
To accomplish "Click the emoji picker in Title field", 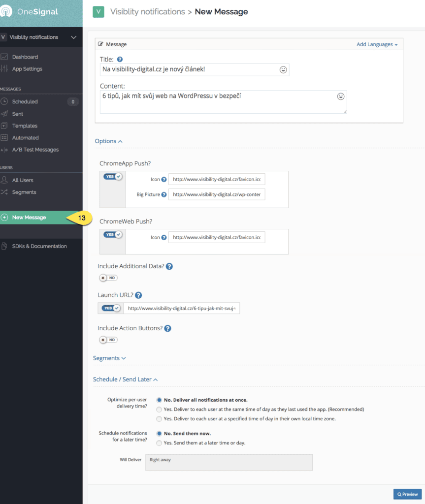I will pos(283,70).
